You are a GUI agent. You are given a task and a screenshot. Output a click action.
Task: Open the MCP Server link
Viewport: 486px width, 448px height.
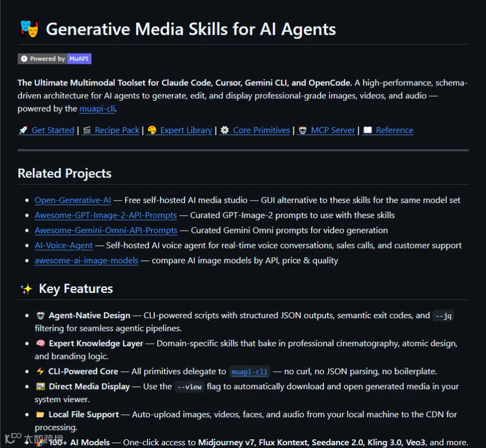(x=333, y=130)
